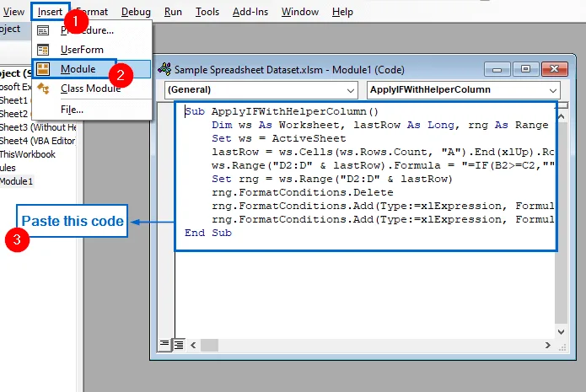Viewport: 586px width, 392px height.
Task: Choose File... from the Insert menu
Action: [92, 110]
